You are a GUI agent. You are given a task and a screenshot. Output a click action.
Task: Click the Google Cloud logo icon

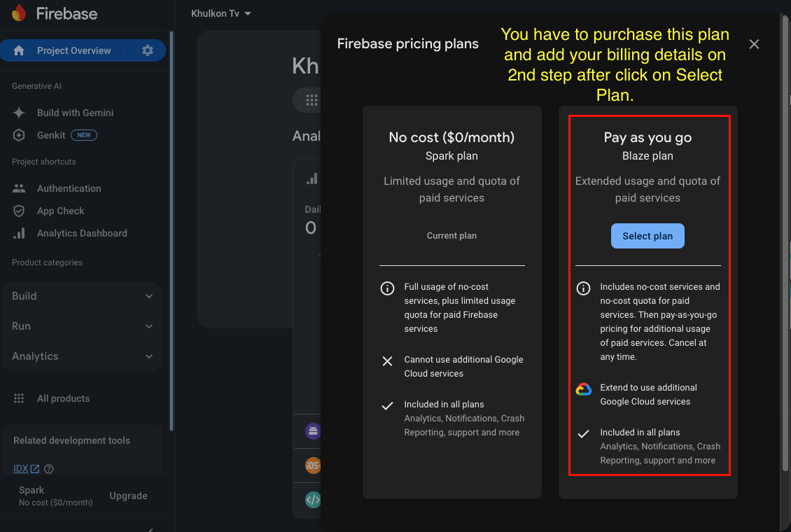click(584, 389)
